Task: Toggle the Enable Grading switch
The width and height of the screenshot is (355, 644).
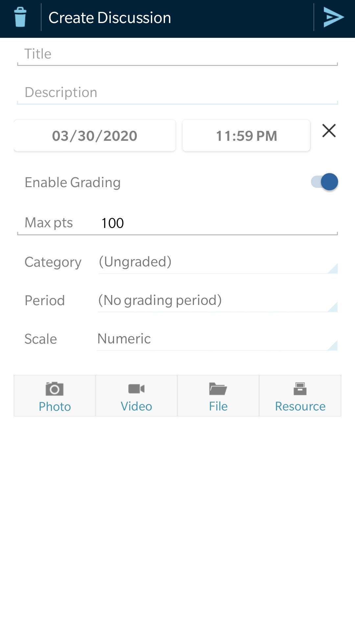Action: tap(324, 182)
